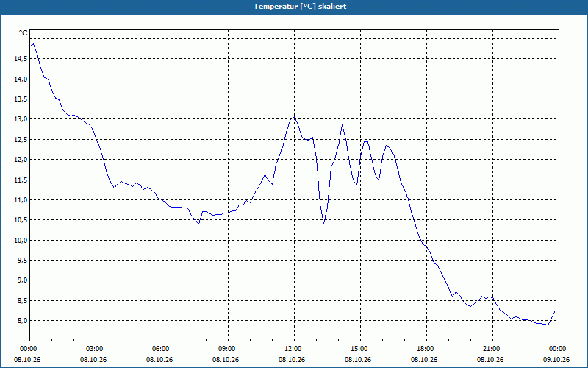Pick the 12,5 y-axis label
588x368 pixels.
coord(21,139)
